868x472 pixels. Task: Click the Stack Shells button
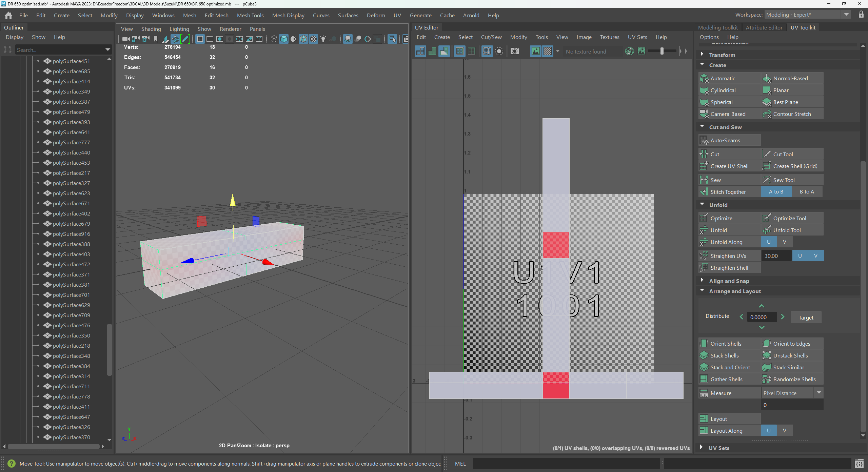(729, 355)
